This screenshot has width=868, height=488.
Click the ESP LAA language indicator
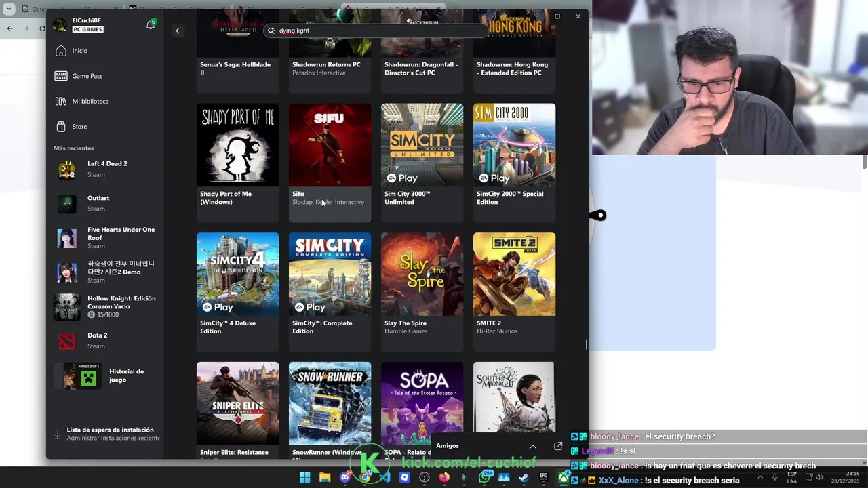click(x=791, y=477)
